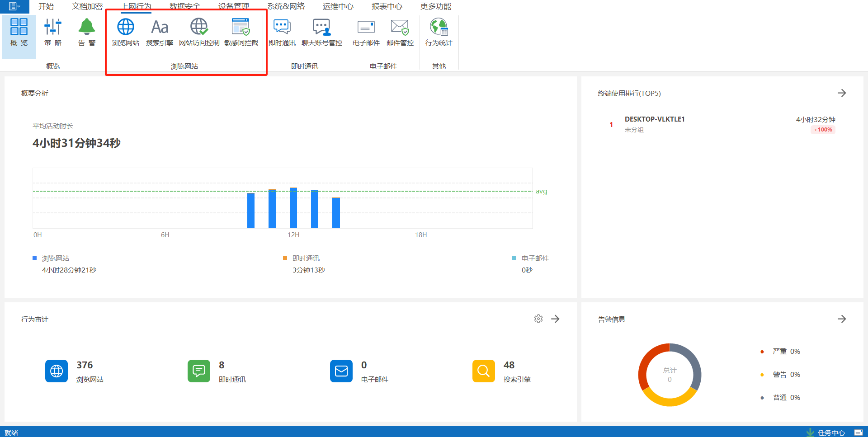Click the 警告 0% alert legend

click(x=781, y=375)
